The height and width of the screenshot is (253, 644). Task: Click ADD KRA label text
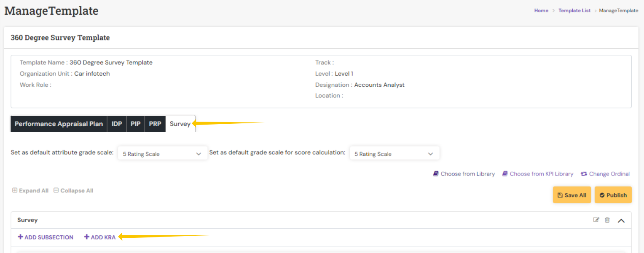pos(103,237)
